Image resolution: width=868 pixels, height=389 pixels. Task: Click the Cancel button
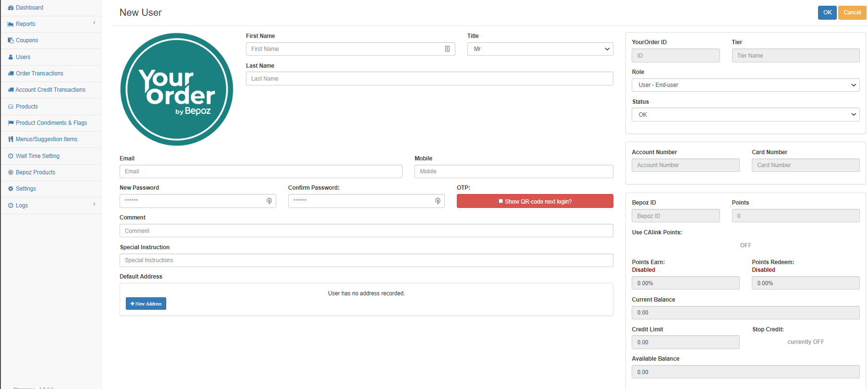(852, 12)
